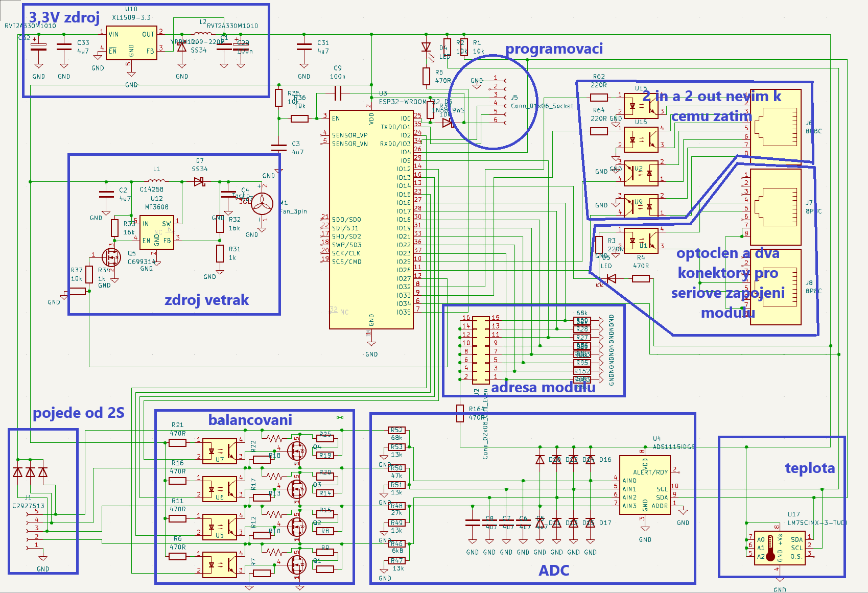Select the R64 220R resistor
This screenshot has width=868, height=593.
click(599, 131)
